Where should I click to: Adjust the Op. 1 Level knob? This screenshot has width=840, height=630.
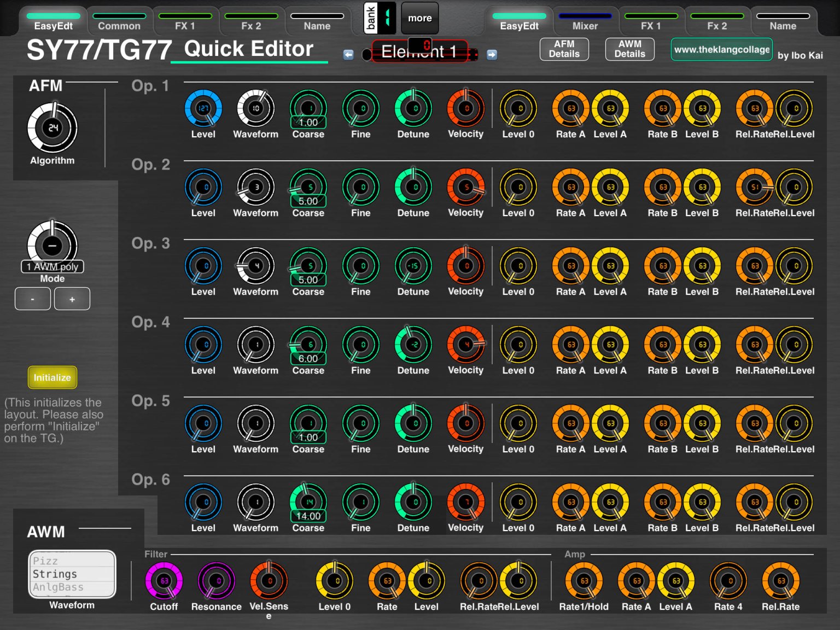(203, 108)
